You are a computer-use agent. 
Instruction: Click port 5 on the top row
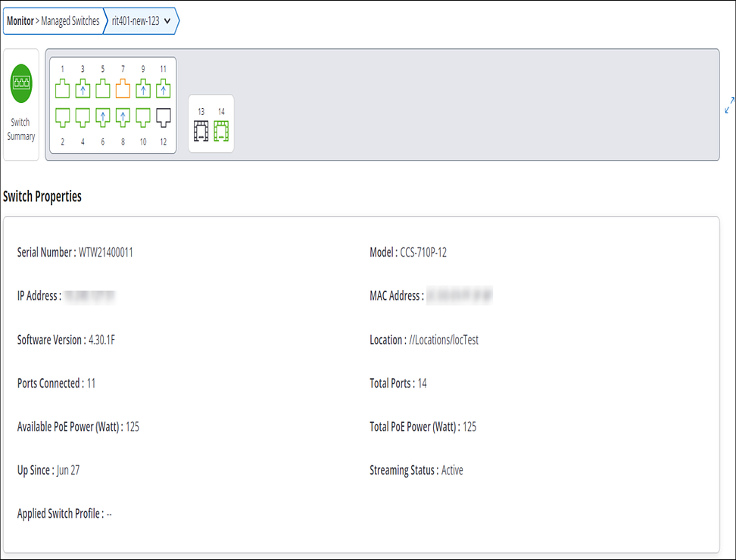[x=103, y=89]
